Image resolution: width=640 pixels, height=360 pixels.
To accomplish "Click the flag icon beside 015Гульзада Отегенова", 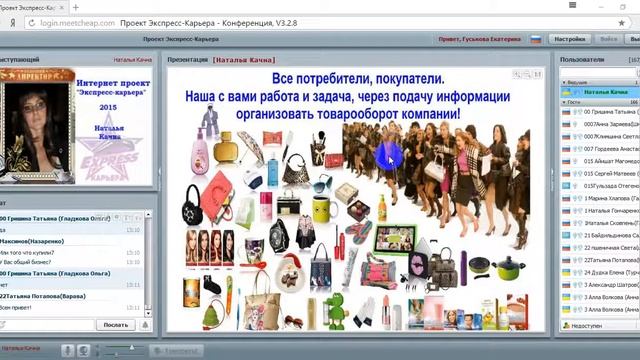I will coord(566,186).
